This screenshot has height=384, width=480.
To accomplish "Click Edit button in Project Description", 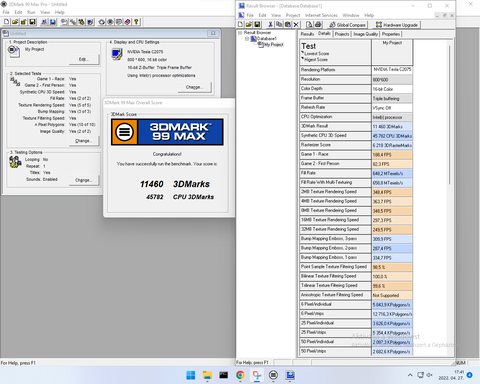I will click(x=84, y=59).
